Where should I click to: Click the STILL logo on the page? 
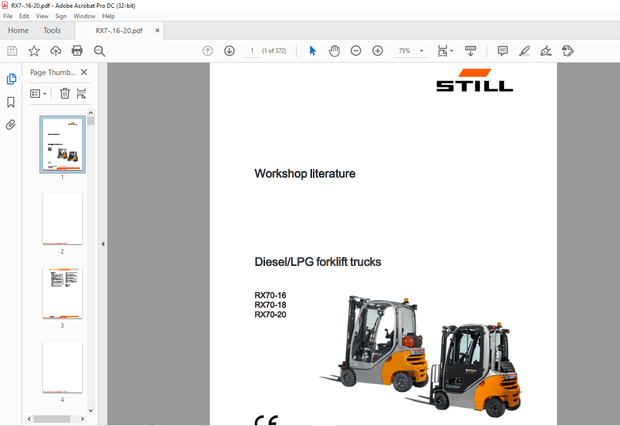click(x=474, y=80)
